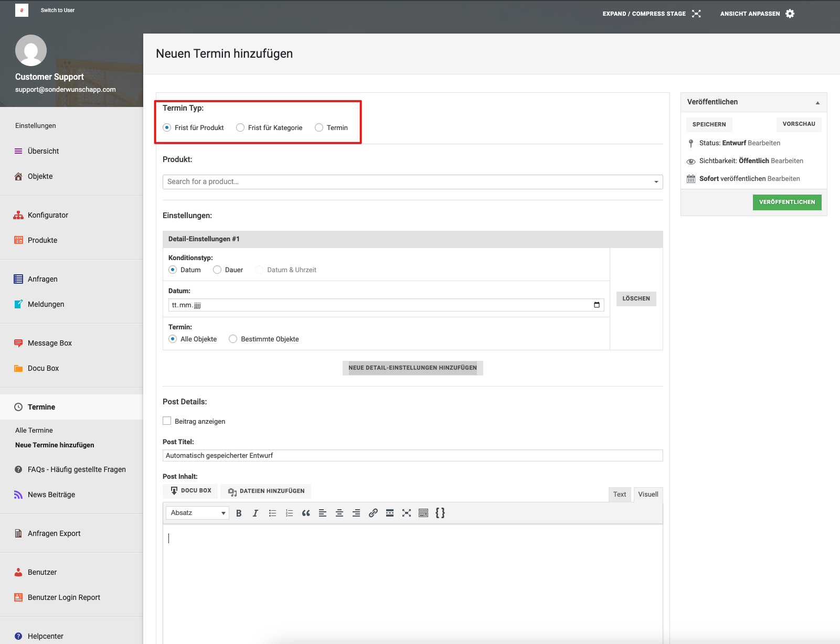Screen dimensions: 840x644
Task: Click the Vorschau button
Action: point(799,124)
